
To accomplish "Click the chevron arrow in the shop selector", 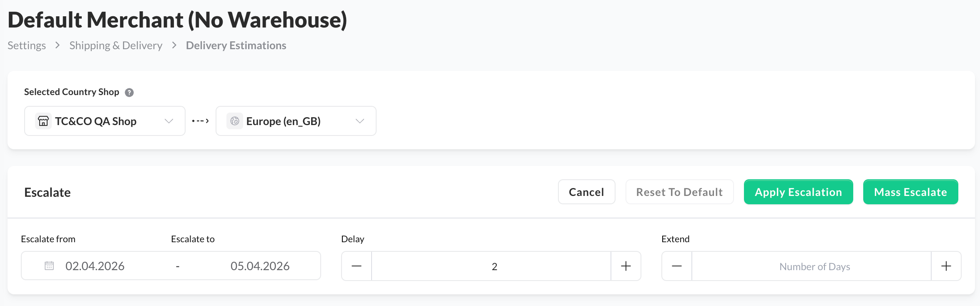I will (x=169, y=121).
